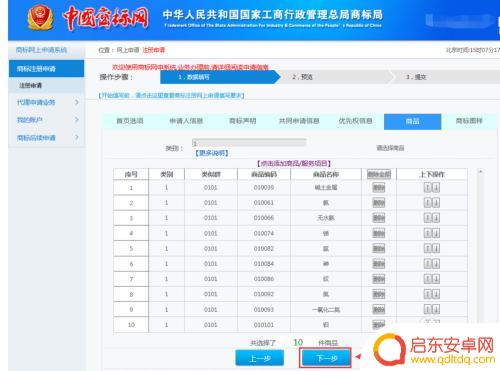Move row 3 (010066) up with arrow
Viewport: 500px width, 371px height.
(428, 218)
